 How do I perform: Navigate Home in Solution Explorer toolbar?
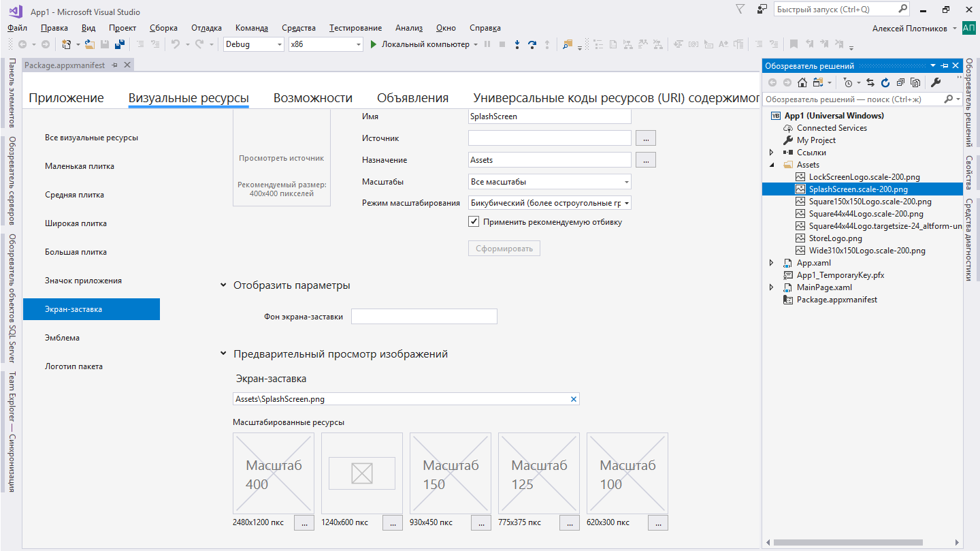pyautogui.click(x=802, y=82)
